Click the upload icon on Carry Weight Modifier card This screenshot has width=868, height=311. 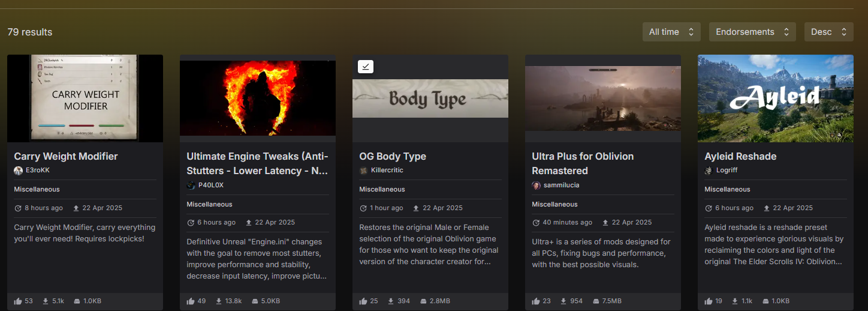76,208
